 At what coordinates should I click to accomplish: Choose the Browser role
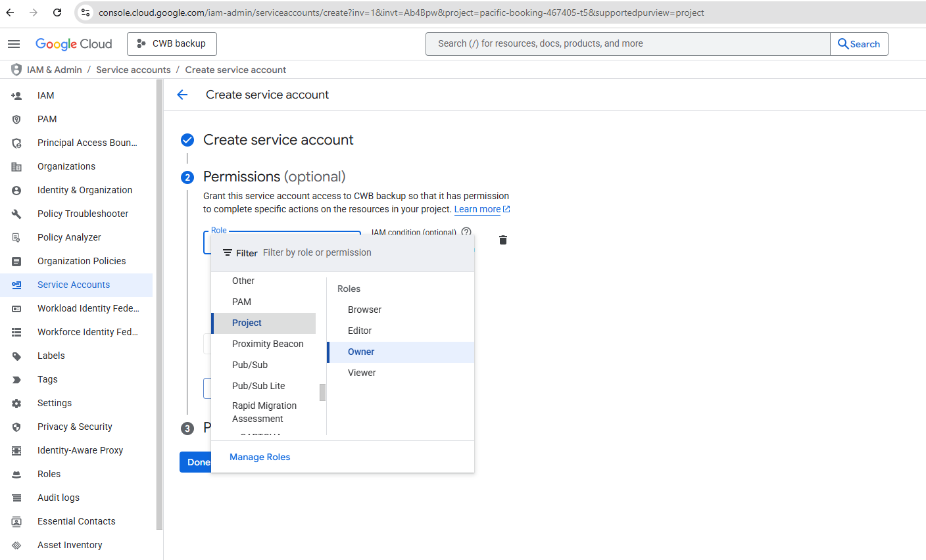(x=401, y=310)
